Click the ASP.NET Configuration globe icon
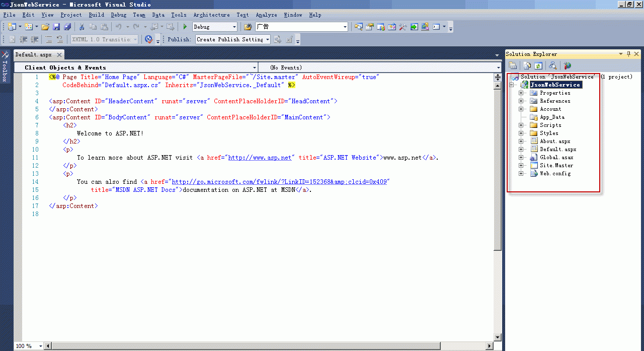Viewport: 644px width, 351px height. (567, 65)
